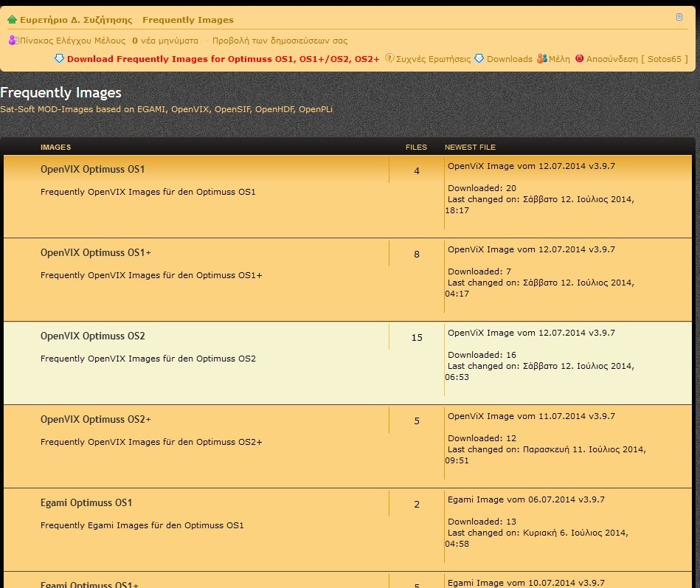Open Egami Optimuss OS1 category
Screen dimensions: 700x588
pos(86,502)
